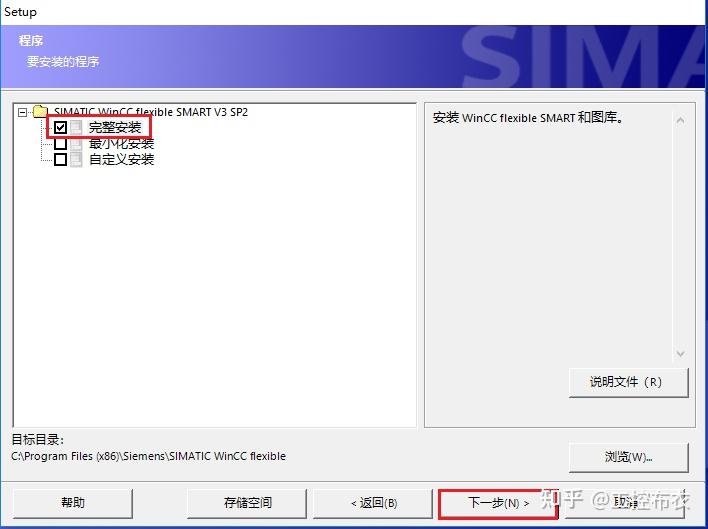Click the component icon beside 完整安装
The width and height of the screenshot is (708, 529).
point(76,128)
